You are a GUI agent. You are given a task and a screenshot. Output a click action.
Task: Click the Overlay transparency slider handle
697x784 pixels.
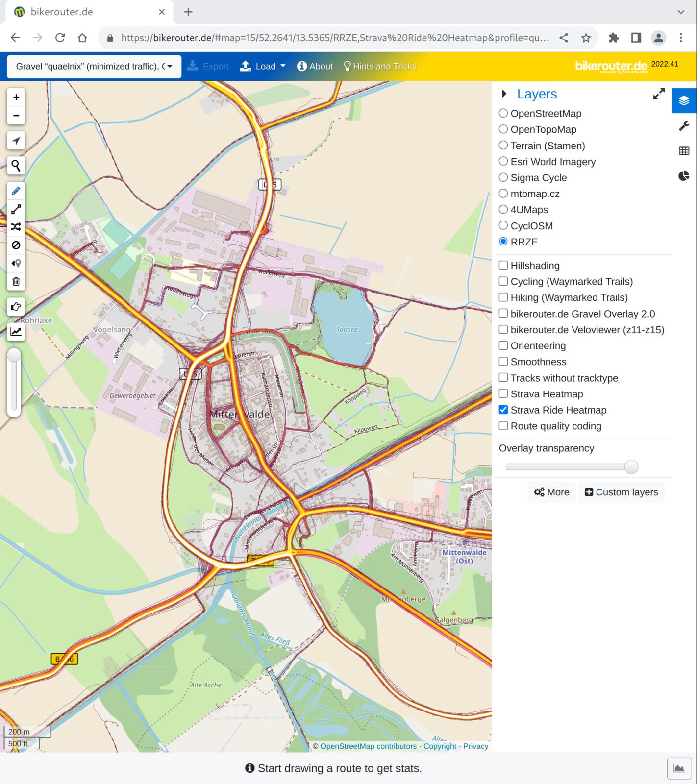(631, 467)
